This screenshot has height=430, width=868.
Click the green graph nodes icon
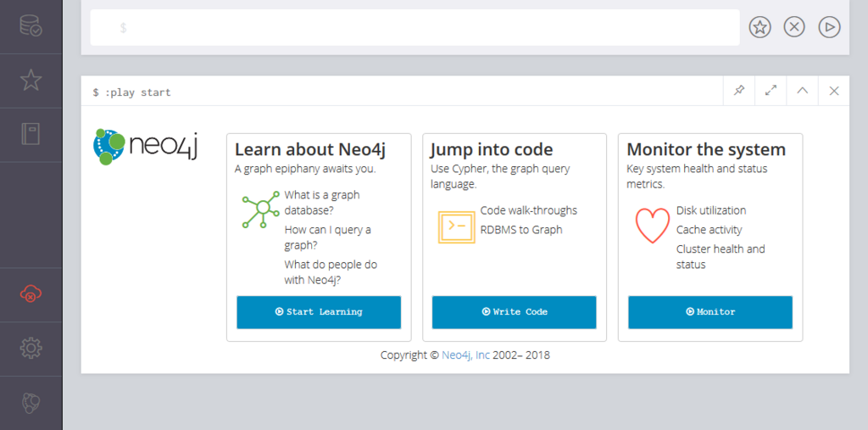pyautogui.click(x=261, y=209)
